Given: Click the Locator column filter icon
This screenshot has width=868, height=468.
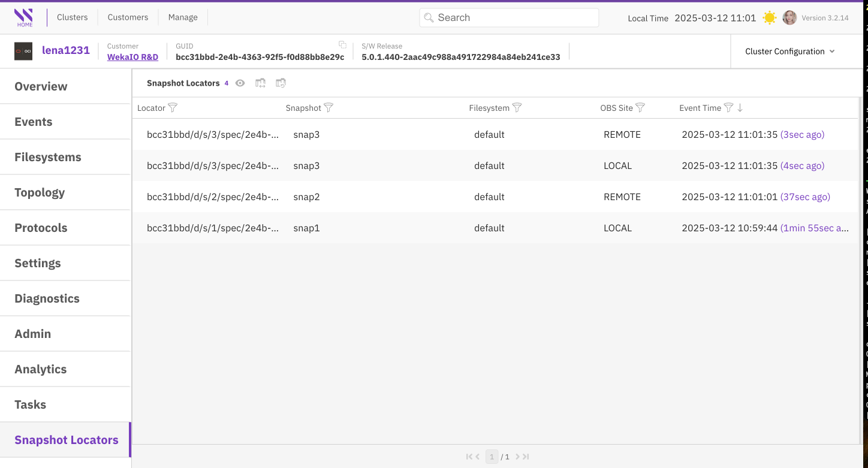Looking at the screenshot, I should [x=173, y=108].
